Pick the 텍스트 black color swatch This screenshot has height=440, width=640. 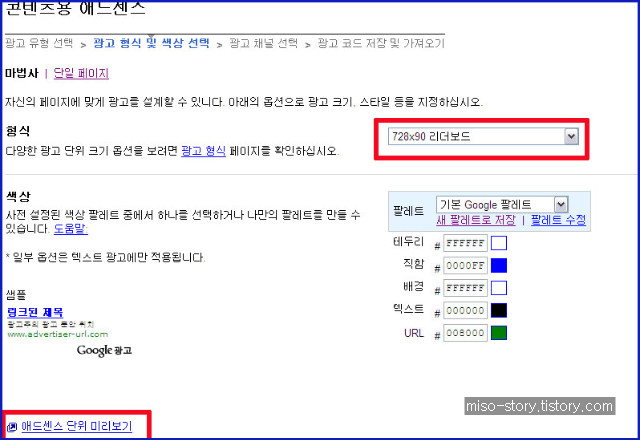point(499,310)
